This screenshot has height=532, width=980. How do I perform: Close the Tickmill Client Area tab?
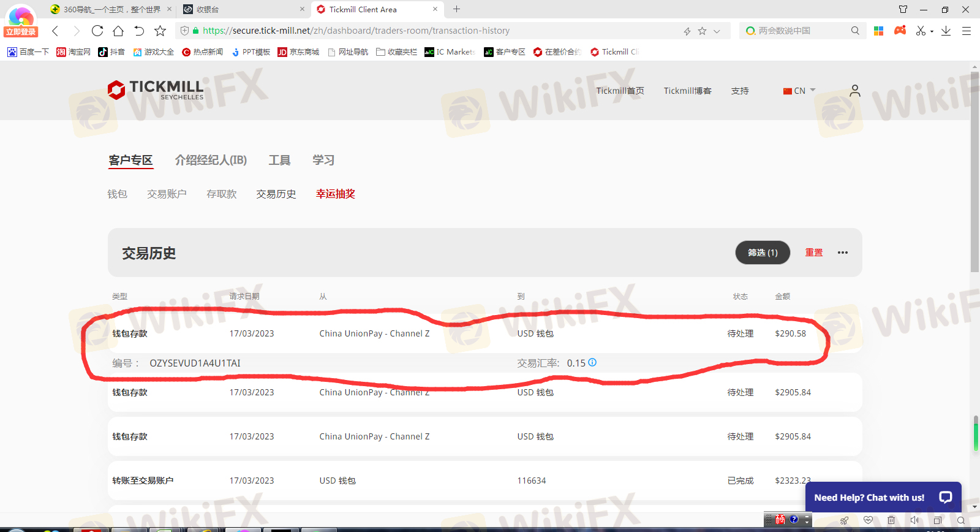click(435, 9)
